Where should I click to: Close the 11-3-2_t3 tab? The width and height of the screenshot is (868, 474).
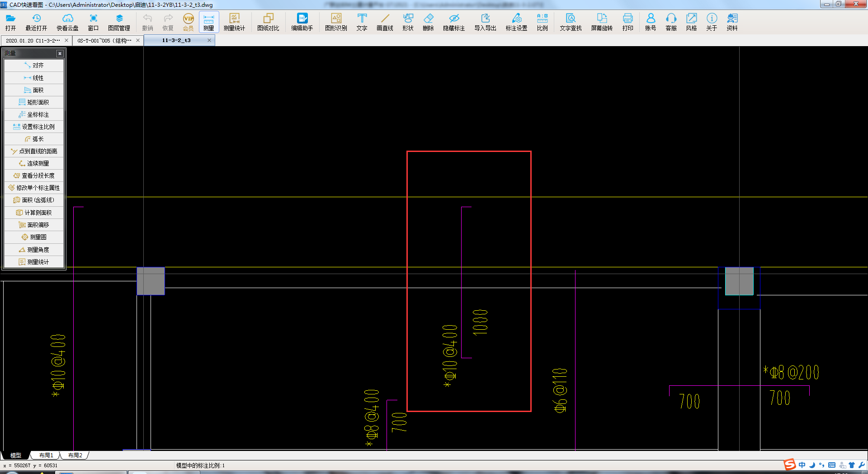click(x=209, y=41)
